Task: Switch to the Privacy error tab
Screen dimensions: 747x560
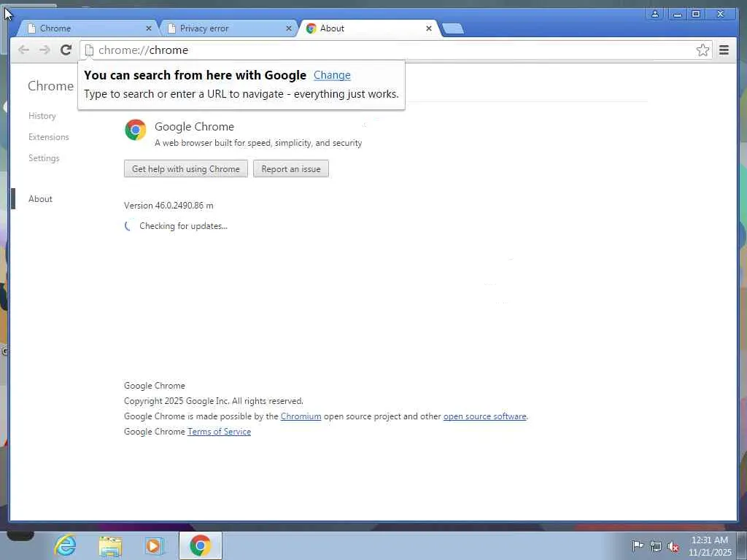Action: [x=228, y=28]
